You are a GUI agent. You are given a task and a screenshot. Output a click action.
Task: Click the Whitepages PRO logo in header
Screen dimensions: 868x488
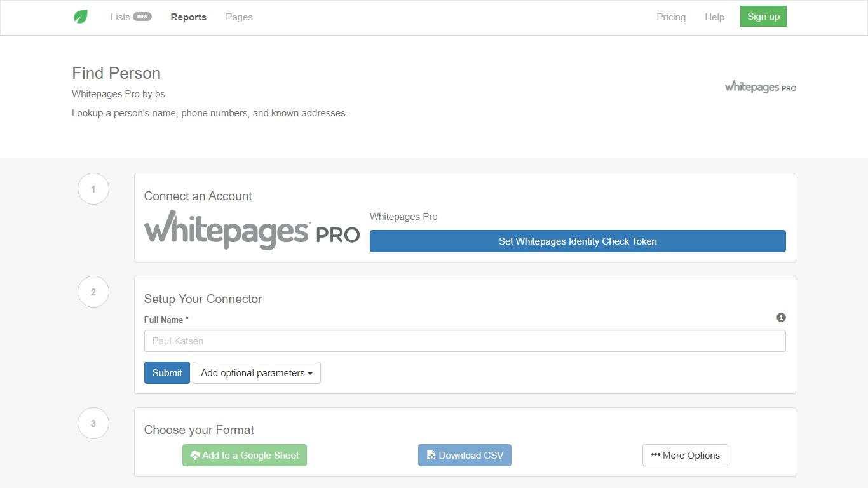coord(760,87)
